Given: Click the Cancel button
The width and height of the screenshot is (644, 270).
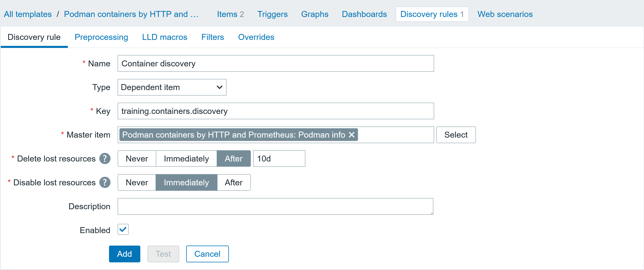Looking at the screenshot, I should 207,254.
